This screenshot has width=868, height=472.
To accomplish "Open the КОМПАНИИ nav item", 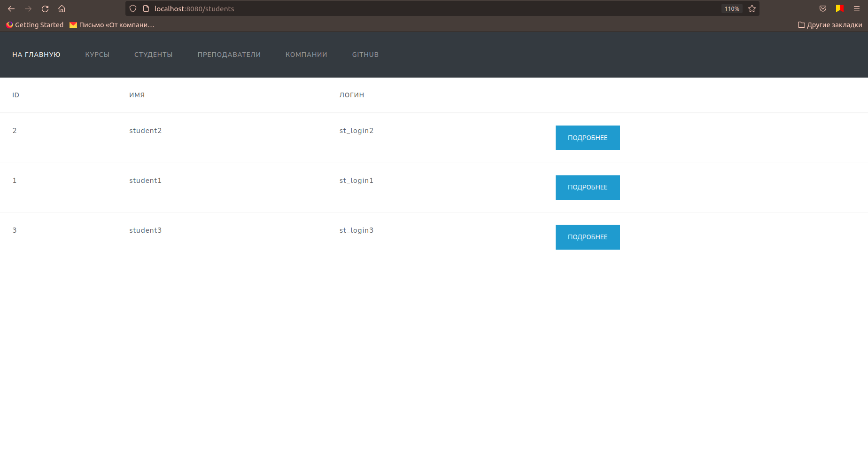I will point(306,55).
